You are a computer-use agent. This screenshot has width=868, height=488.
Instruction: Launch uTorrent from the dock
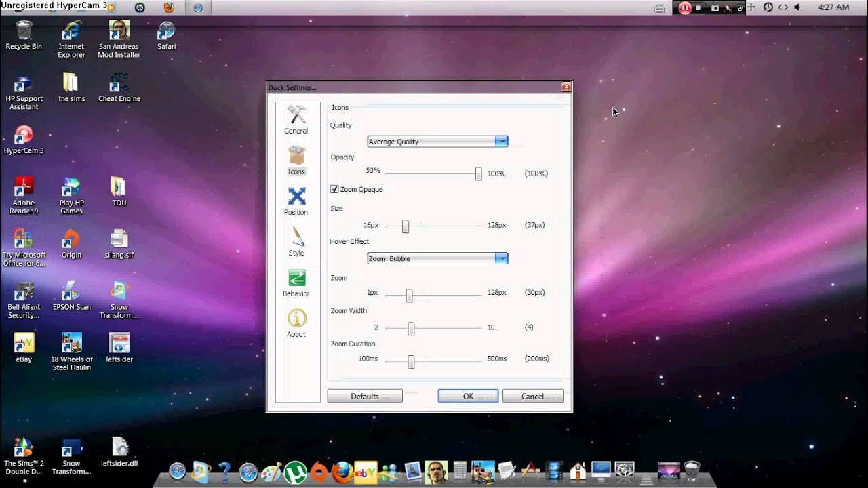[x=295, y=472]
